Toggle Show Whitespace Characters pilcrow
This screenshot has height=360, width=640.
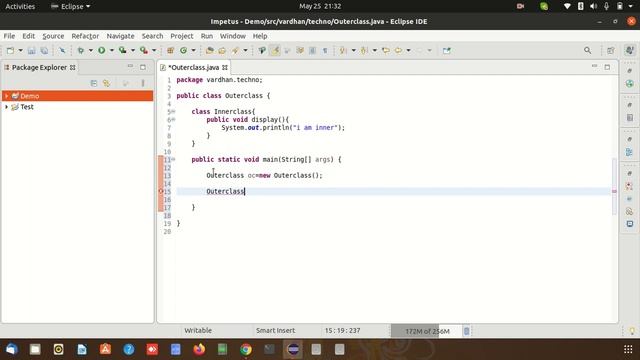(x=325, y=51)
